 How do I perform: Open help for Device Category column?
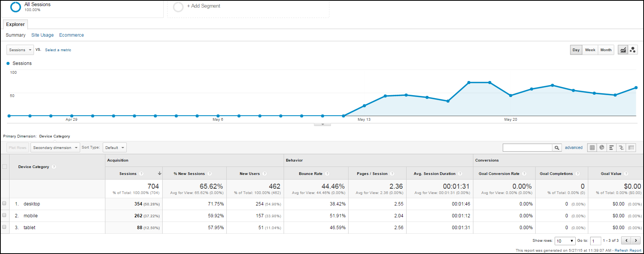tap(54, 167)
